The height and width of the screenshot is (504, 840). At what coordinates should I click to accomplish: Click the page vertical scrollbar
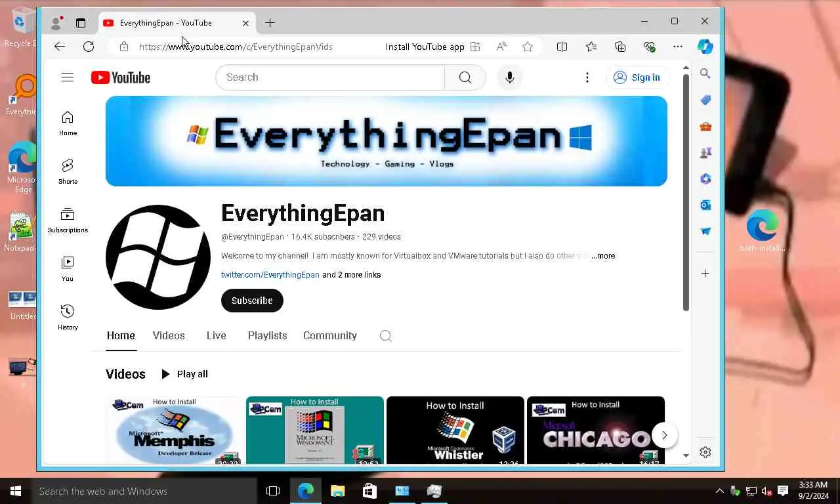click(686, 192)
